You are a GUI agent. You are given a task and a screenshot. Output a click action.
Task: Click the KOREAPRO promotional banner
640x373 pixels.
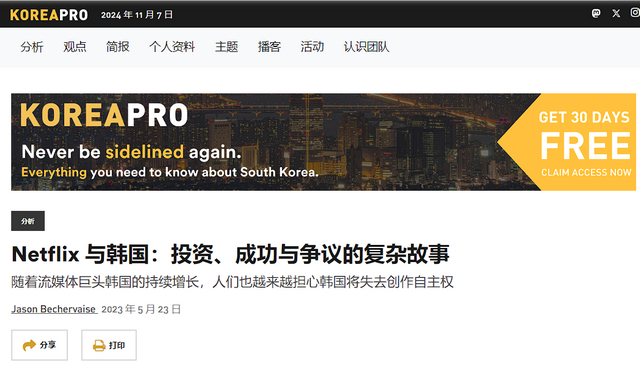(323, 142)
